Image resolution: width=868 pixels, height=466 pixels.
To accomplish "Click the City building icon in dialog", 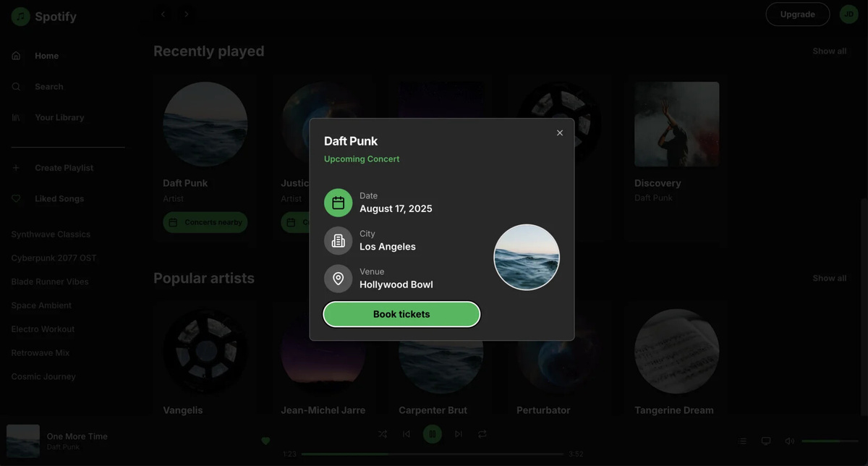I will point(338,241).
